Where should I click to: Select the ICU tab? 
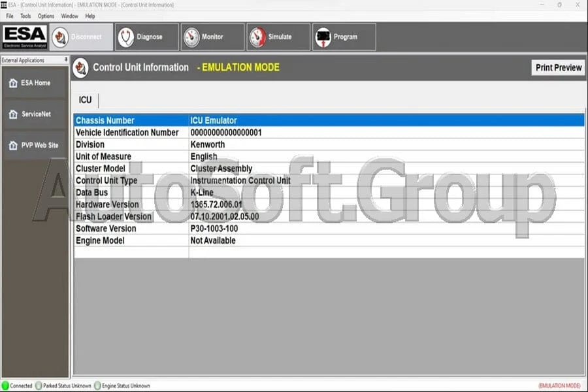pos(85,100)
